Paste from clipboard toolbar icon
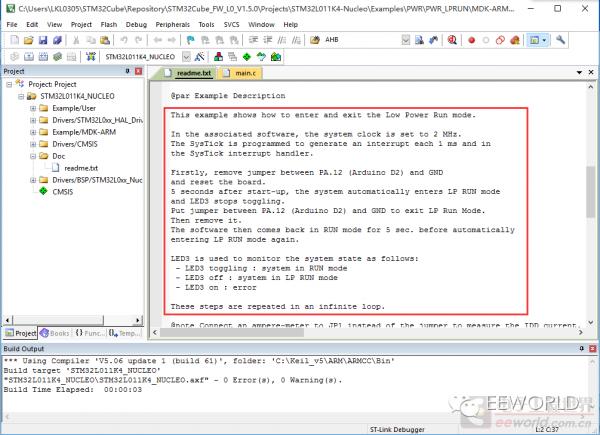The image size is (600, 435). tap(105, 40)
